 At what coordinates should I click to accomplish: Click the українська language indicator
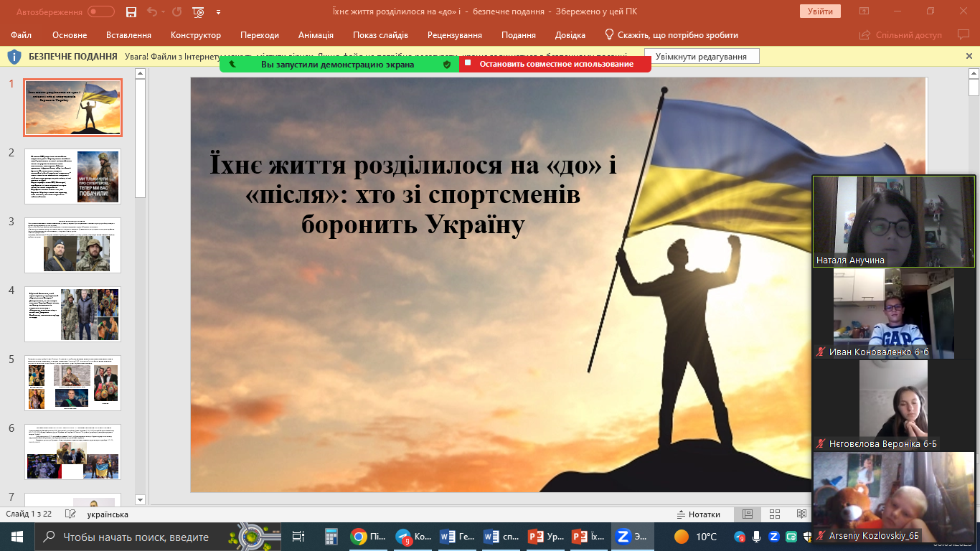[x=108, y=514]
